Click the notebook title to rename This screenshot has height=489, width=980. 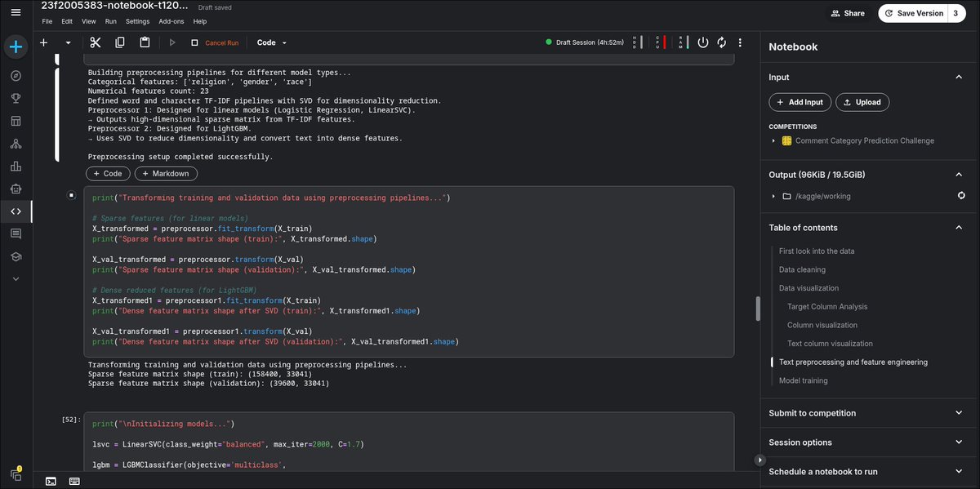tap(115, 6)
